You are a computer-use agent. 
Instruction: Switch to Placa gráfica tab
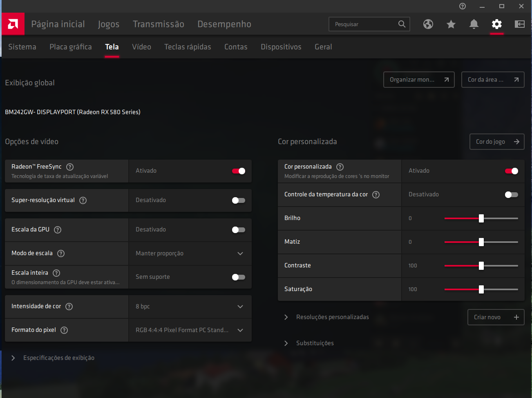pos(71,47)
